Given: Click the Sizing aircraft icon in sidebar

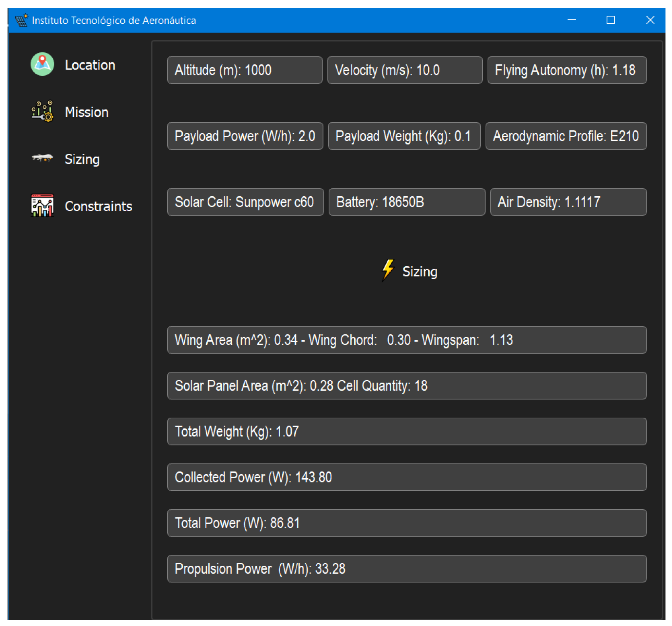Looking at the screenshot, I should pos(42,158).
